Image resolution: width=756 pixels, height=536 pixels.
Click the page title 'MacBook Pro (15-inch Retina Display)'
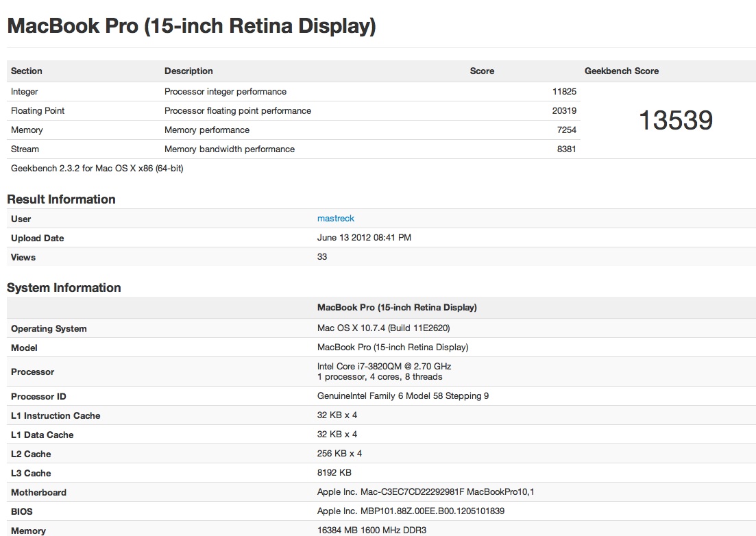click(191, 26)
